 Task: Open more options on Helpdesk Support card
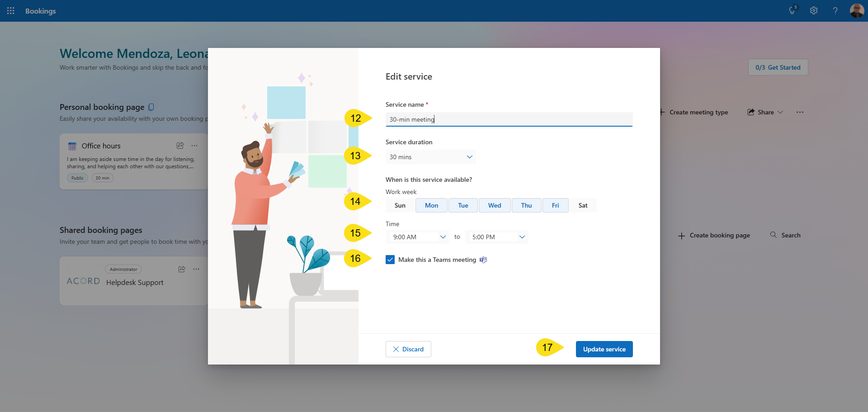[x=196, y=269]
